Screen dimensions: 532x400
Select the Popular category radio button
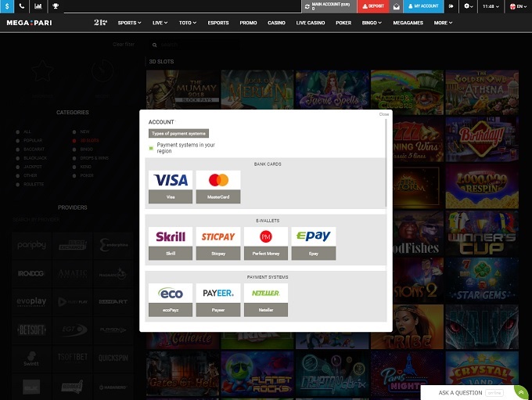click(x=17, y=141)
